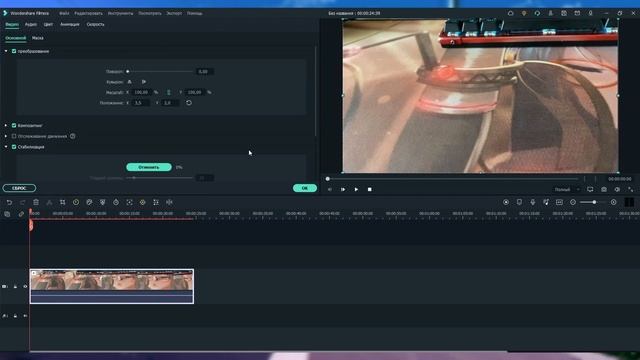
Task: Enable the Отслеживание движения checkbox
Action: click(14, 136)
